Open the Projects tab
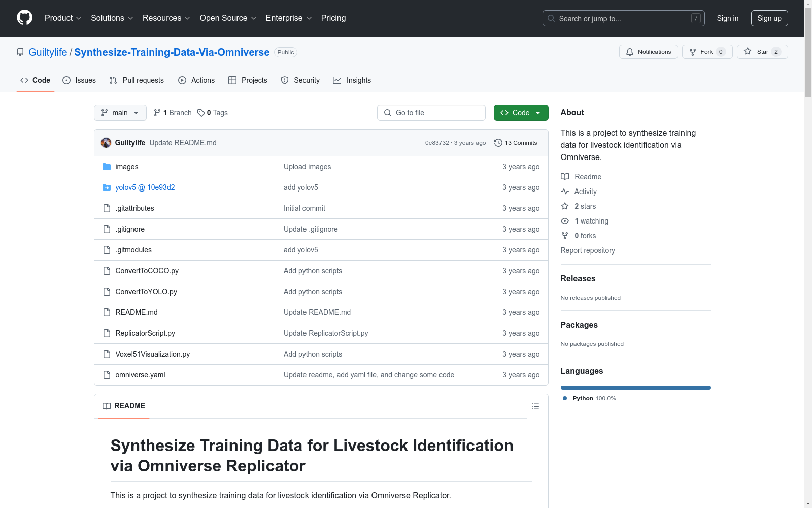 click(x=248, y=80)
